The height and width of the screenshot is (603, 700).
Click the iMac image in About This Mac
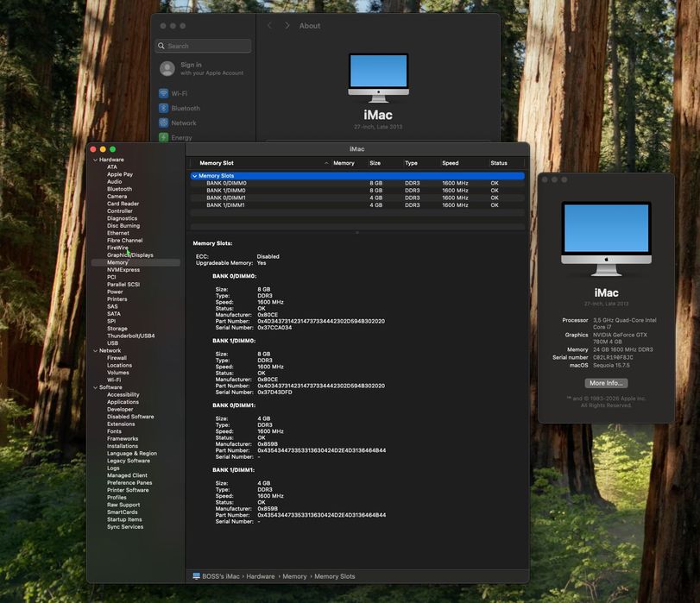(606, 239)
